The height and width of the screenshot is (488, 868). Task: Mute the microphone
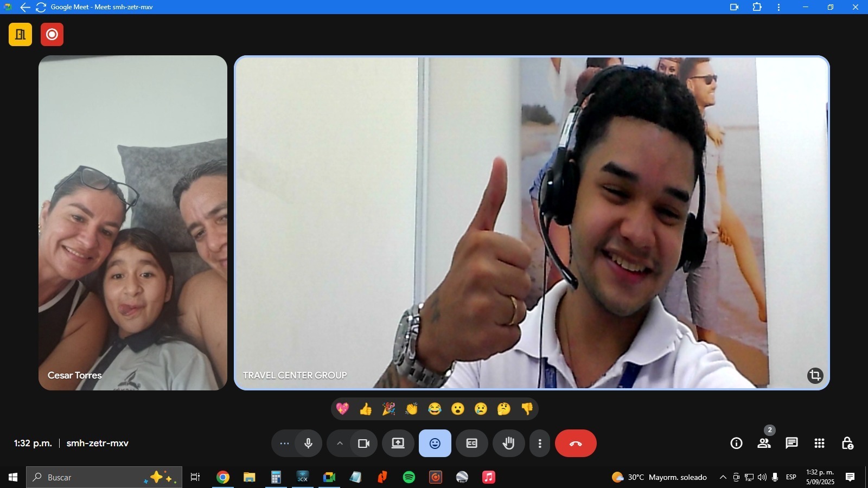coord(308,444)
